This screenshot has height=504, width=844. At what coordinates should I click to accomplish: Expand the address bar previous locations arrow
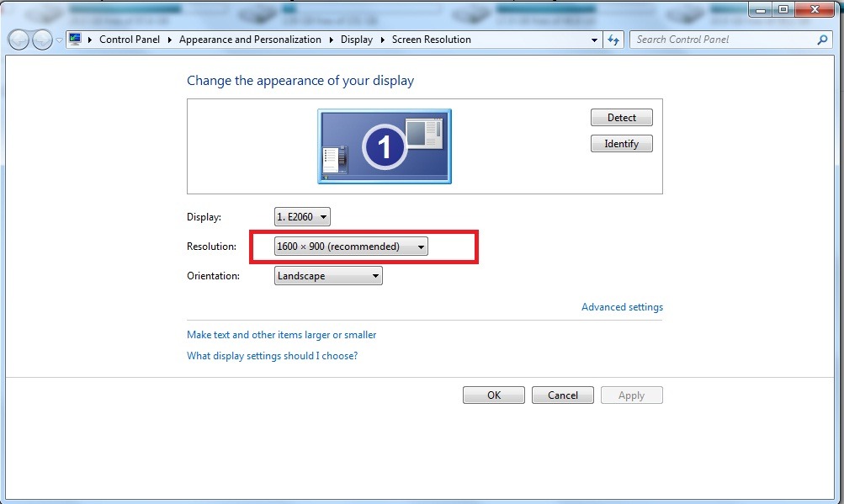[x=595, y=40]
